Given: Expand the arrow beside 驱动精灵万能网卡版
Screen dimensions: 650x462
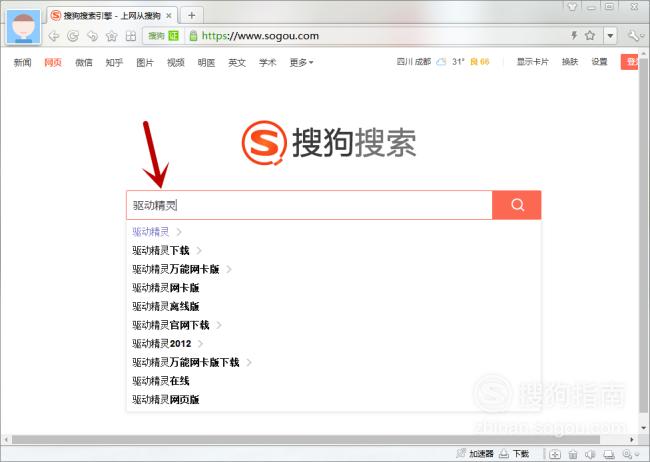Looking at the screenshot, I should 229,269.
